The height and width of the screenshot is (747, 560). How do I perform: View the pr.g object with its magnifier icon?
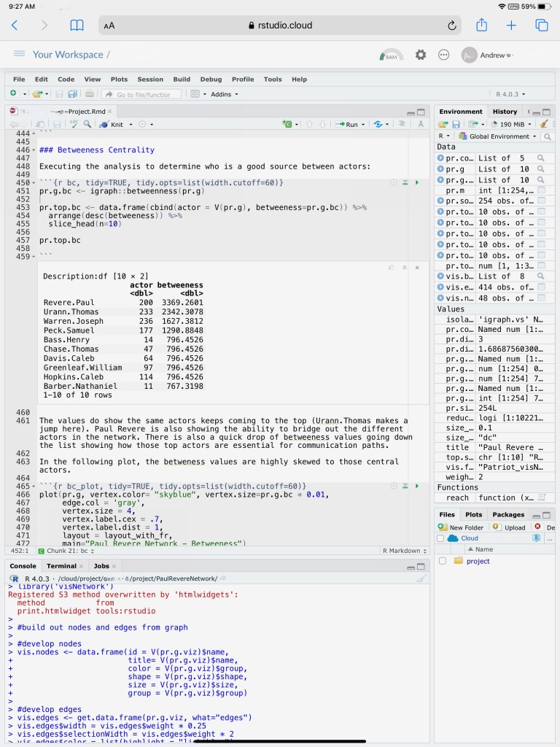[x=540, y=169]
